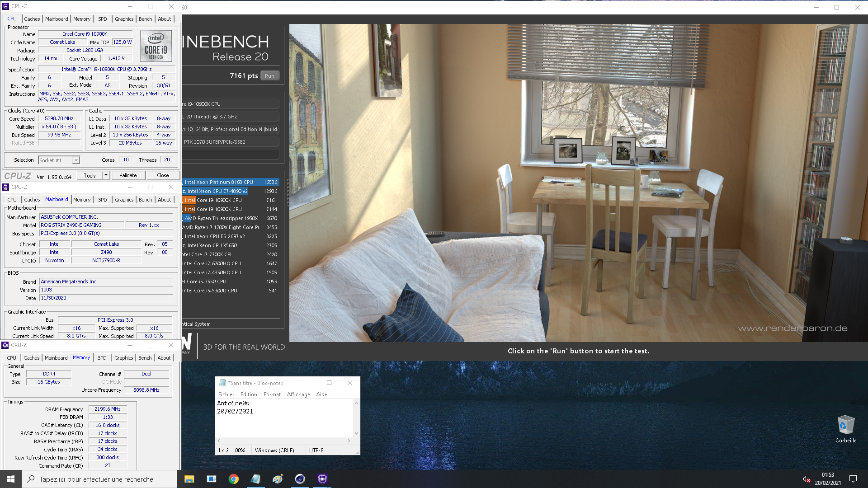Launch Google Chrome from the taskbar
Viewport: 868px width, 488px height.
point(233,479)
